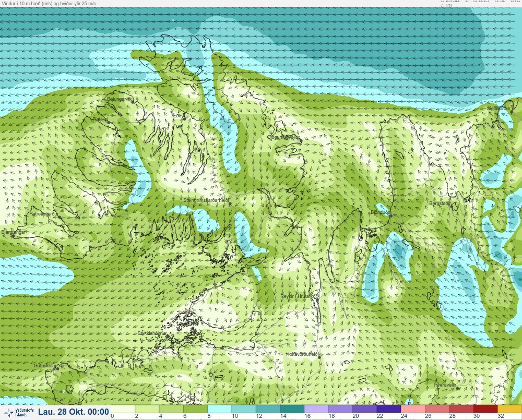The image size is (522, 420).
Task: Pick the lavender 16–18 m/s legend swatch
Action: pos(316,409)
